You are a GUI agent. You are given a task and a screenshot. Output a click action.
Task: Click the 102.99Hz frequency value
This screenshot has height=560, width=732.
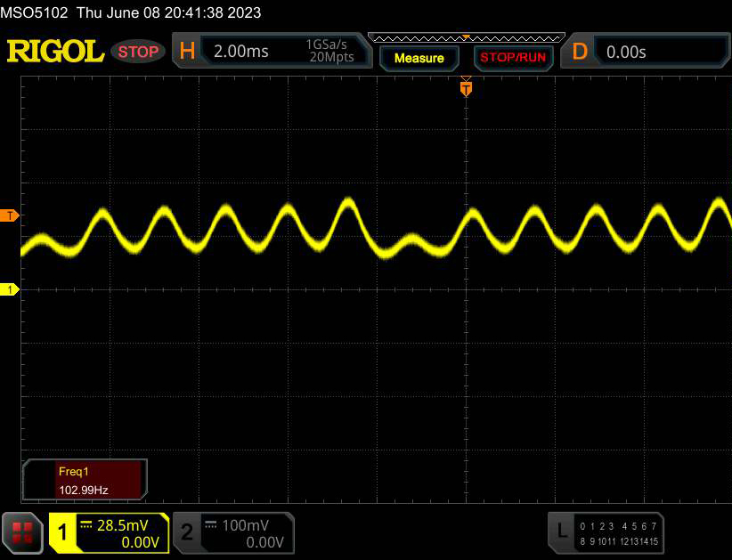pos(84,490)
